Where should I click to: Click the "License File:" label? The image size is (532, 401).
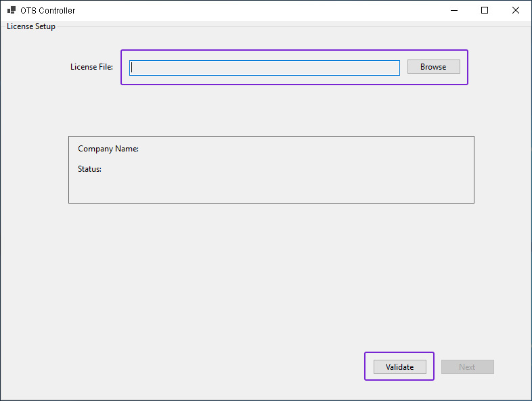tap(91, 67)
